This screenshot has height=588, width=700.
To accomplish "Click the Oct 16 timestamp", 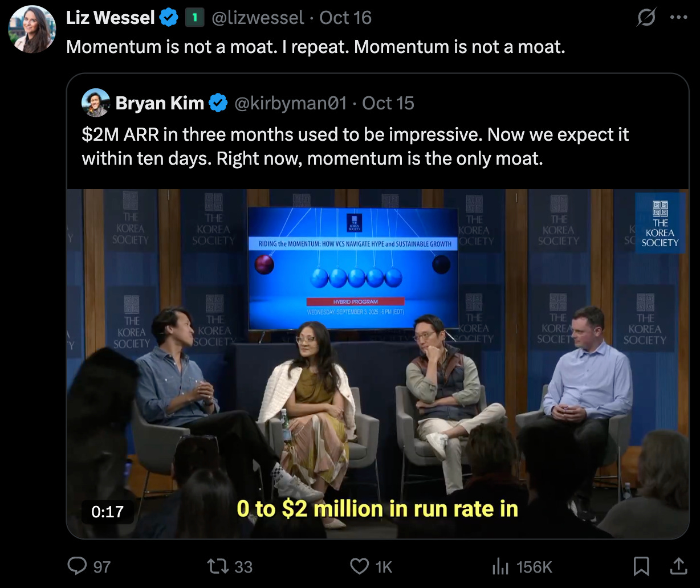I will click(345, 18).
